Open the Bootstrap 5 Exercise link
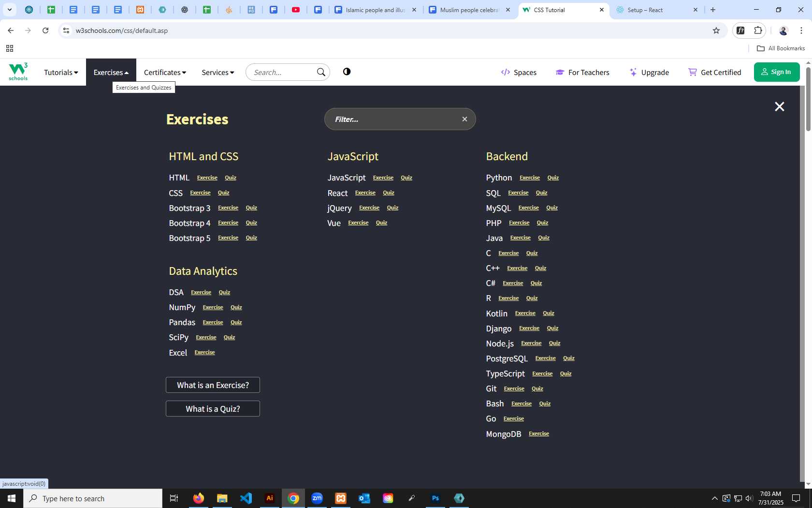Screen dimensions: 812x508 coord(228,238)
